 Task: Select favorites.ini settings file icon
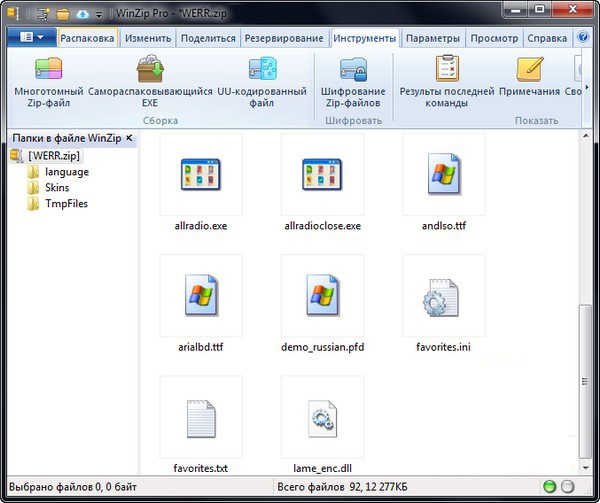click(x=444, y=296)
